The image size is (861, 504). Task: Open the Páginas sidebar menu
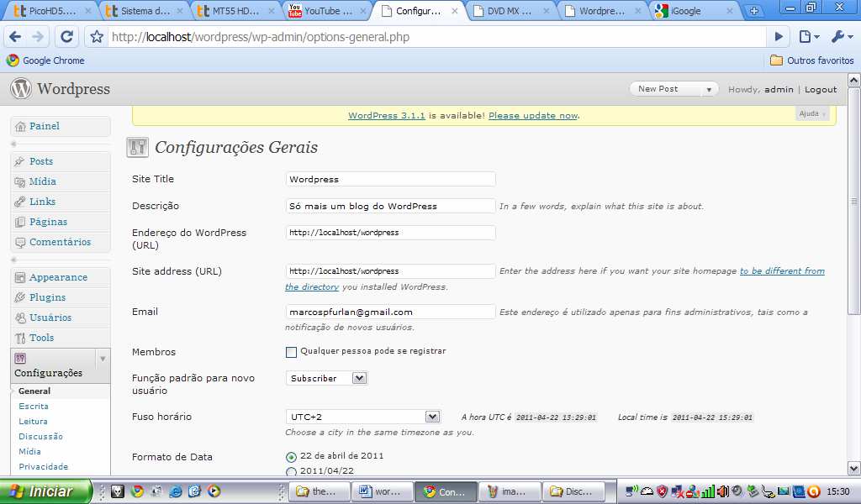tap(48, 222)
